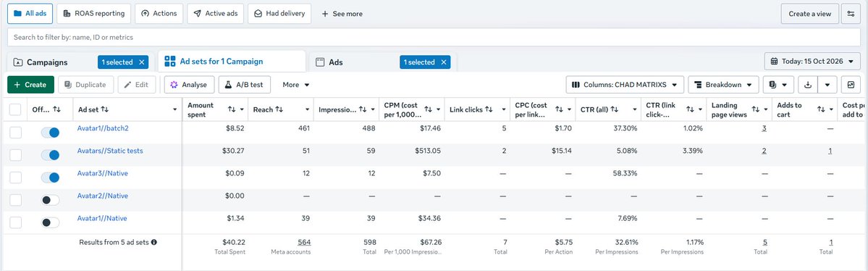Click See more views

pos(342,14)
